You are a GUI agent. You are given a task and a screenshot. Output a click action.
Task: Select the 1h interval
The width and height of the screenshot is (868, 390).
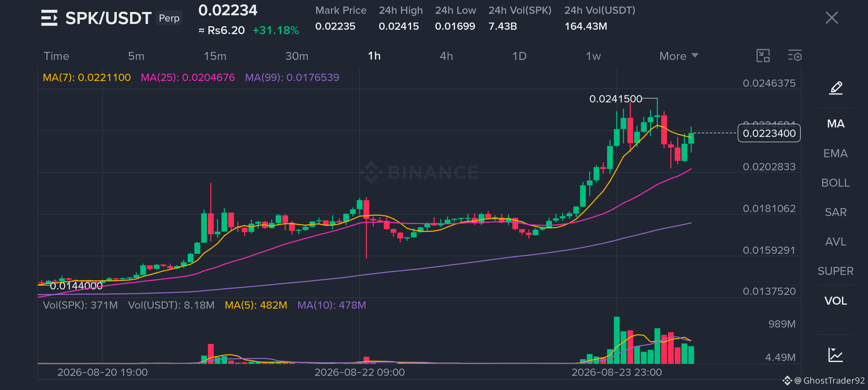click(374, 56)
